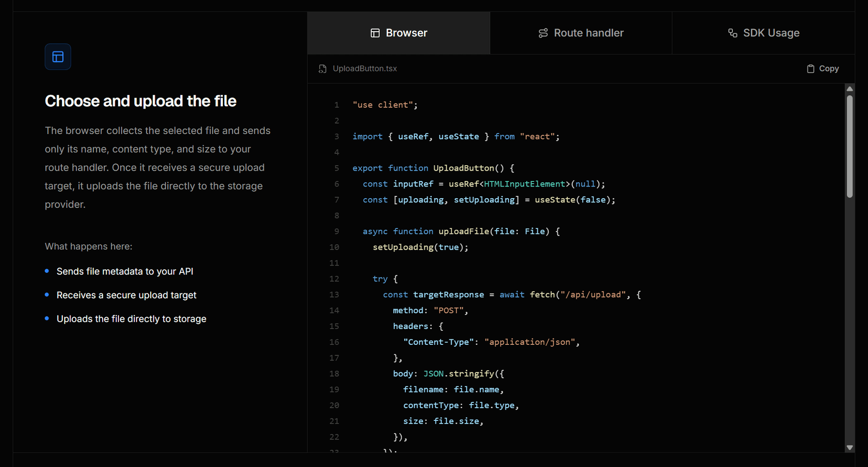Image resolution: width=868 pixels, height=467 pixels.
Task: Click the 'Choose and upload the file' heading
Action: pos(141,101)
